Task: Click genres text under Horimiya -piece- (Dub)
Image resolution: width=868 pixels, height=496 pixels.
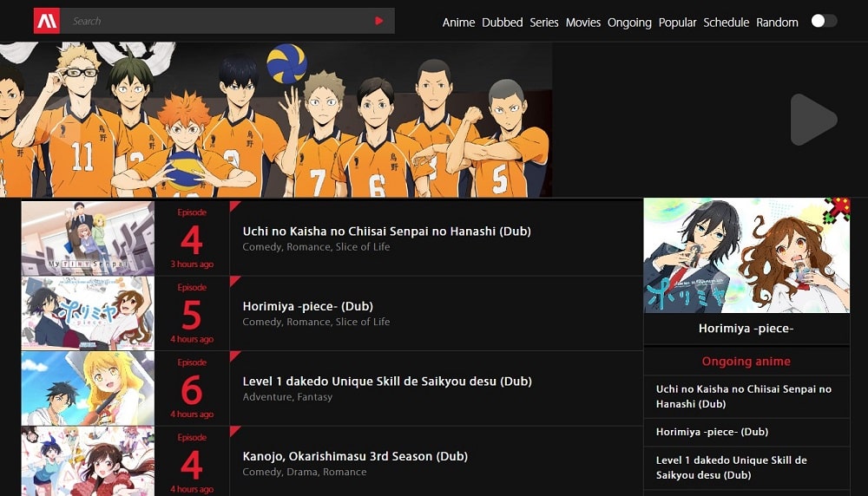Action: (x=316, y=322)
